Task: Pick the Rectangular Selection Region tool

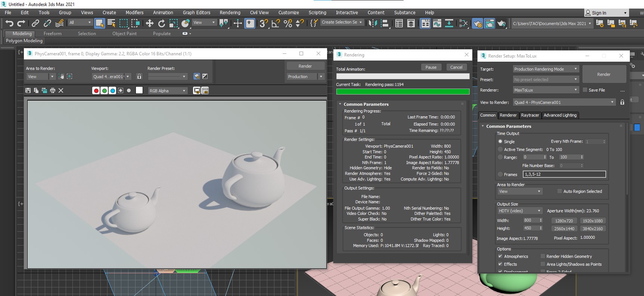Action: [124, 24]
